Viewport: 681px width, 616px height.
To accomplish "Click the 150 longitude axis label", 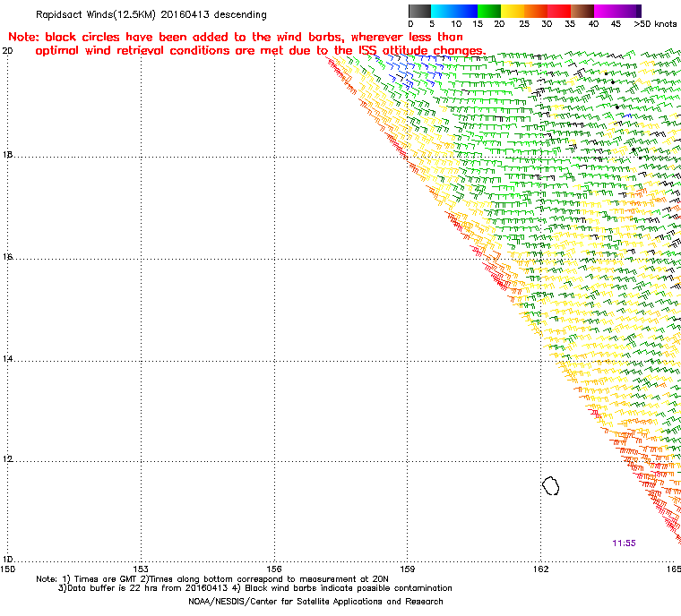I will [x=8, y=569].
